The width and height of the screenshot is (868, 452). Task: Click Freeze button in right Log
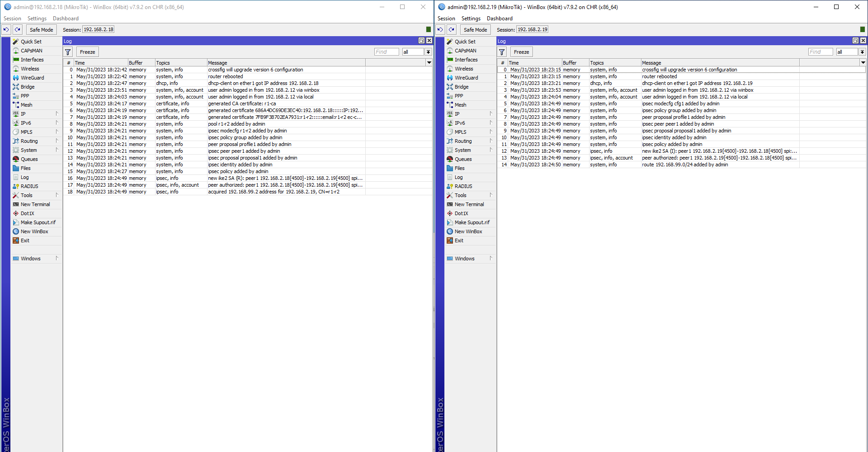pos(521,52)
